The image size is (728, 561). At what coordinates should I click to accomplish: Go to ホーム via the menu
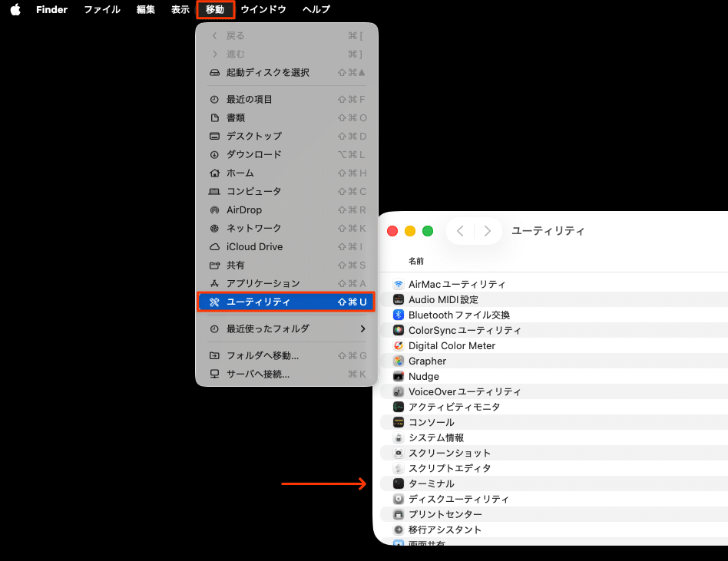click(287, 173)
